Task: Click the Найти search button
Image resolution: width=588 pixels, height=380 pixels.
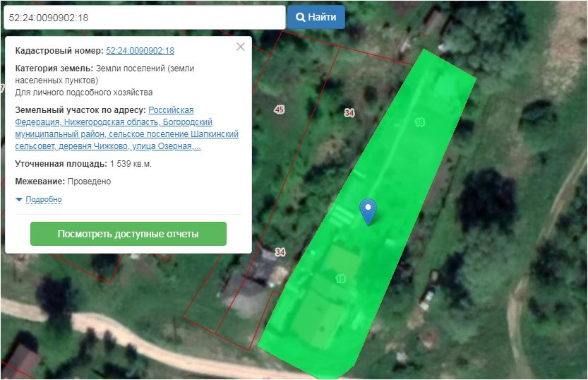Action: (x=316, y=17)
